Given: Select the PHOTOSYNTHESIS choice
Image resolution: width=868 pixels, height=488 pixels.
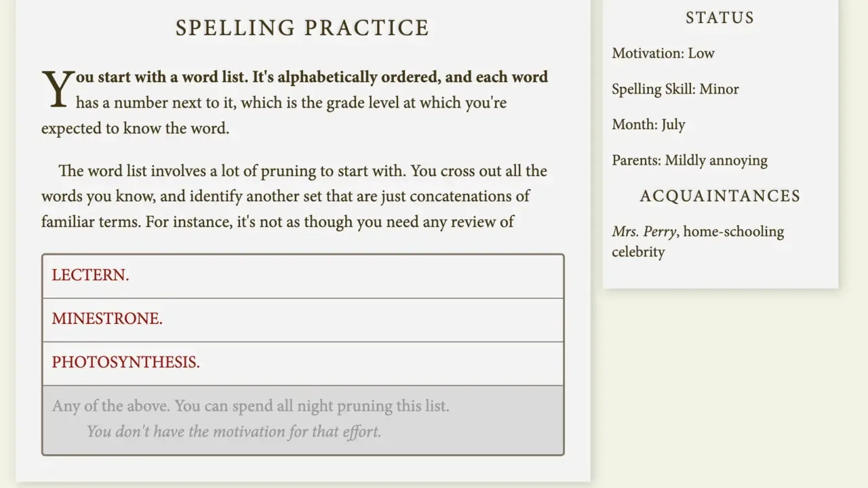Looking at the screenshot, I should coord(302,363).
